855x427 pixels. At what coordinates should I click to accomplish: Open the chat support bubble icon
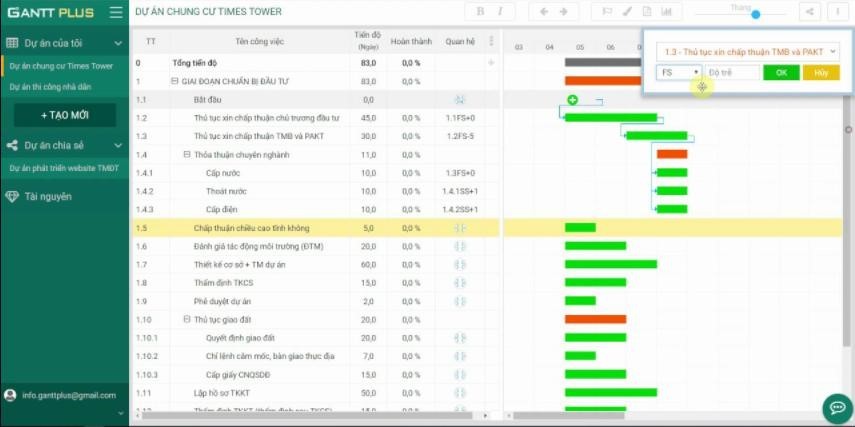click(x=837, y=408)
